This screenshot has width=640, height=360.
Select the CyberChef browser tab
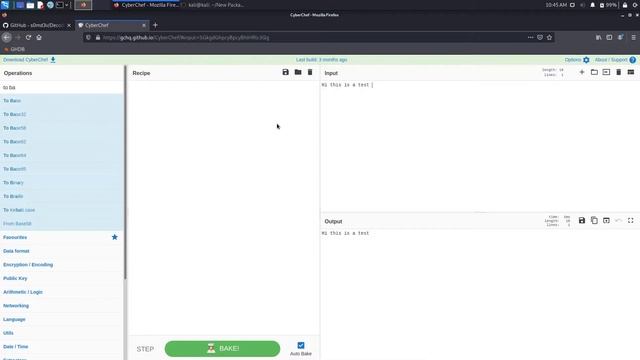[x=112, y=25]
